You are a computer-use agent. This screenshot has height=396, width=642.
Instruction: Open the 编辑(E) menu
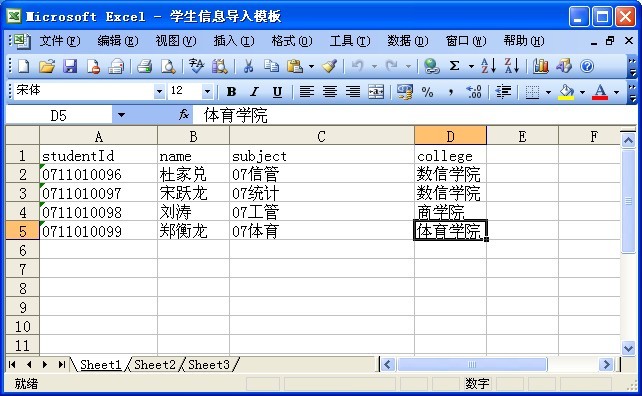click(x=118, y=41)
